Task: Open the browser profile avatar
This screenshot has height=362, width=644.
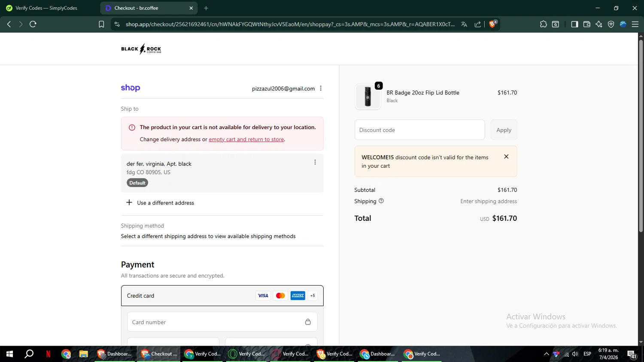Action: point(623,24)
